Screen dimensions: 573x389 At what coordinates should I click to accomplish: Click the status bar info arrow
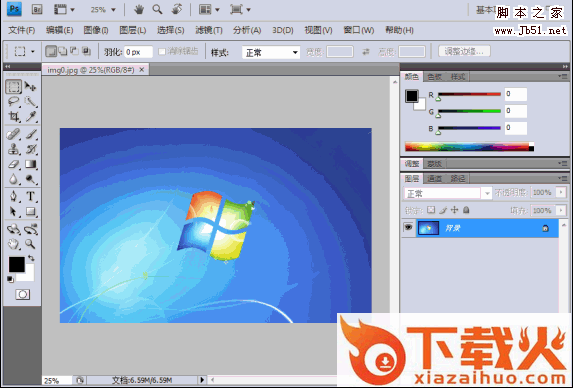[x=202, y=380]
